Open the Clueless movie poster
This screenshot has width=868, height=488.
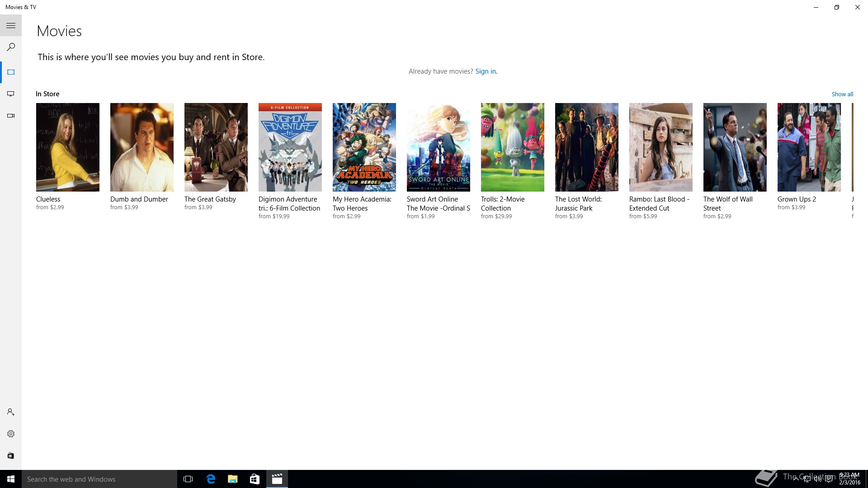[68, 147]
